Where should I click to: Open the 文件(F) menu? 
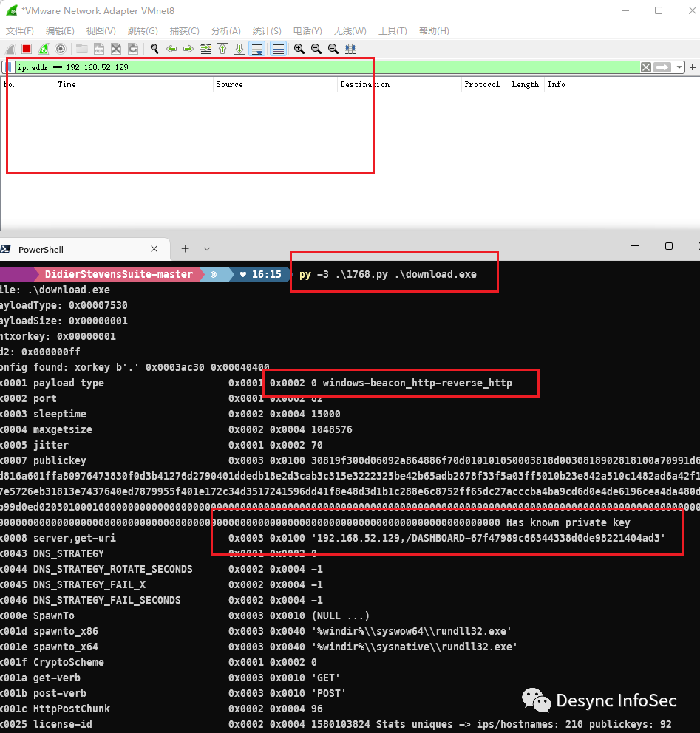pyautogui.click(x=20, y=31)
